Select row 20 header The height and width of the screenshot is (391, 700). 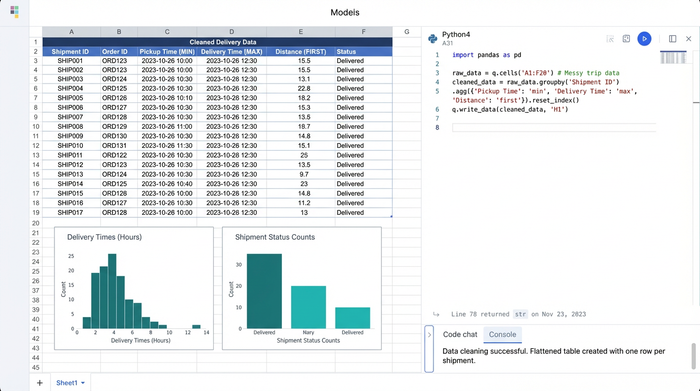point(36,223)
